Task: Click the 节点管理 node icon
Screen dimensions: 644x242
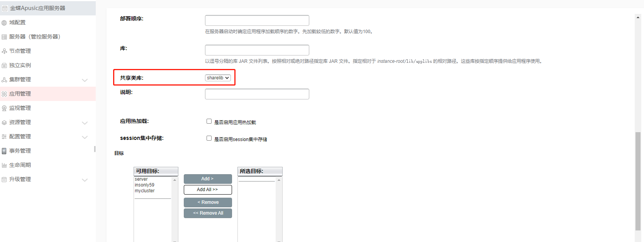Action: (x=4, y=51)
